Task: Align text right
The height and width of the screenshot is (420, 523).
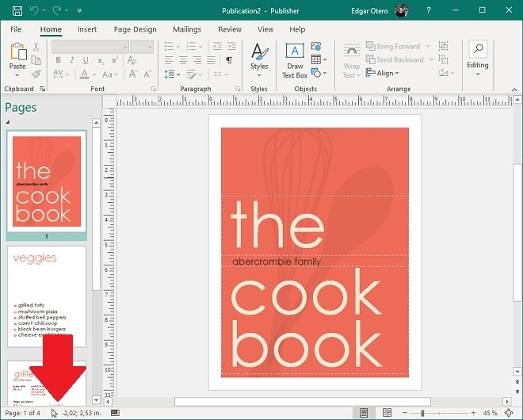Action: pos(197,60)
